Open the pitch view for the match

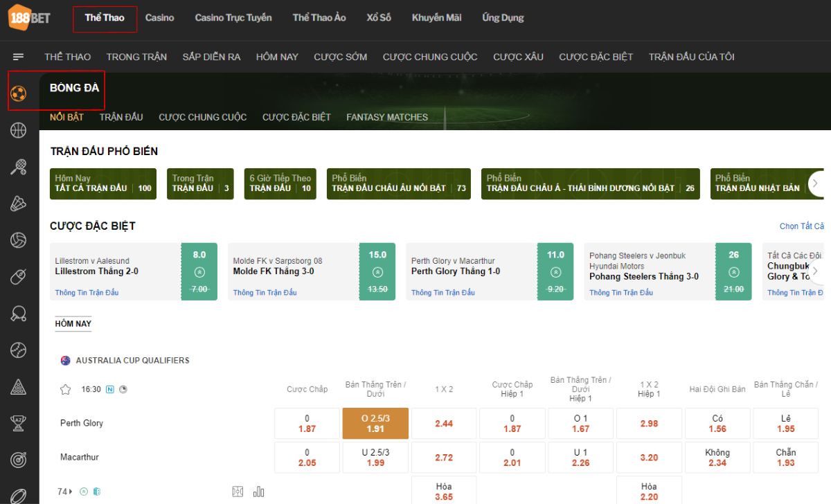point(238,490)
